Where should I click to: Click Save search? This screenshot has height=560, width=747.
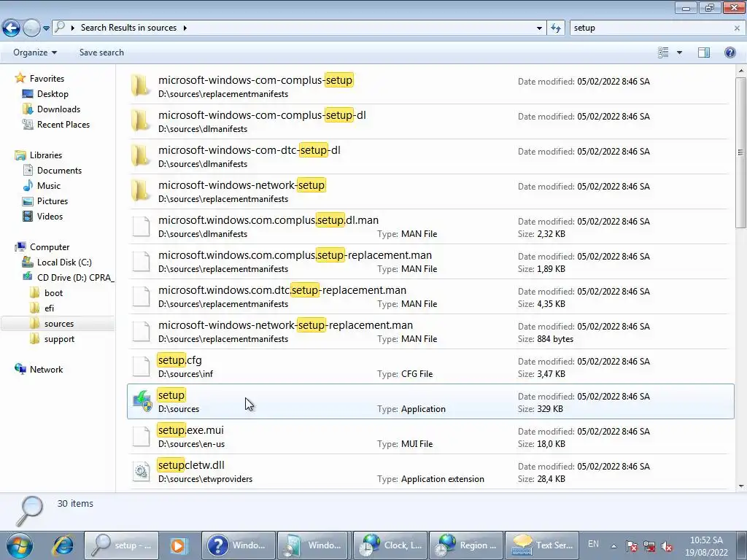pyautogui.click(x=101, y=52)
